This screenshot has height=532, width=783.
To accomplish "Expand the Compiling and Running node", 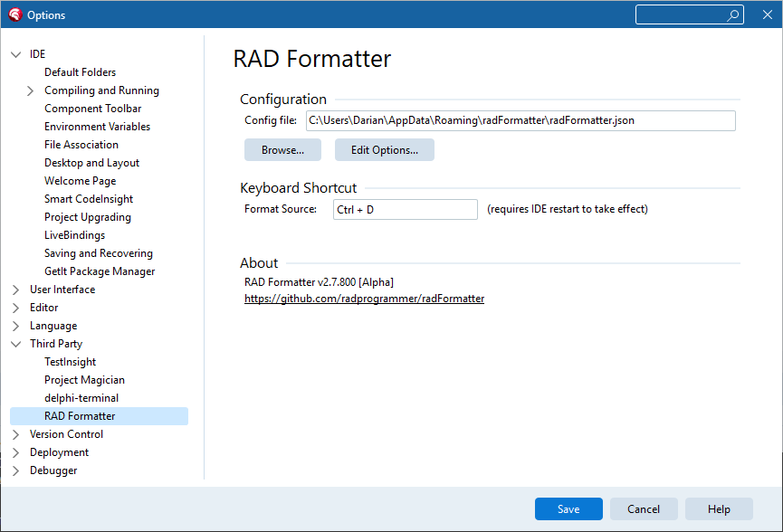I will click(x=31, y=90).
